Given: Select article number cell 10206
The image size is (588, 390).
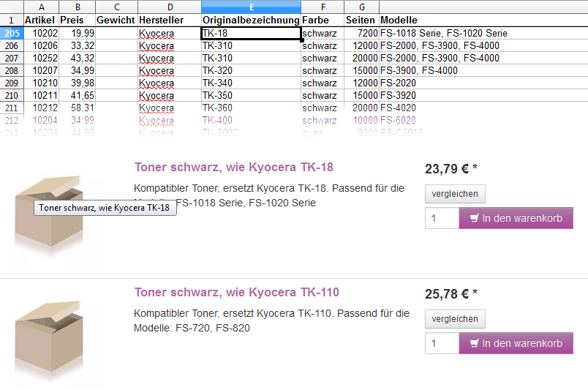Looking at the screenshot, I should [41, 46].
